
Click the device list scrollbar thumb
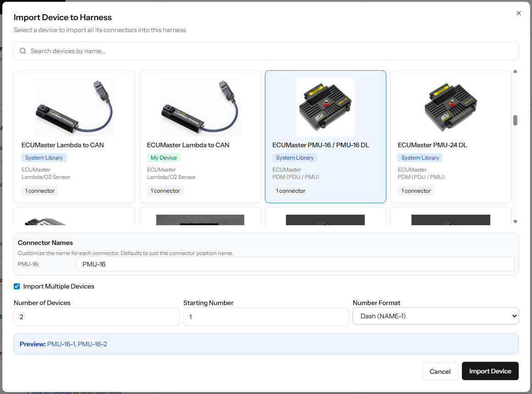tap(515, 120)
